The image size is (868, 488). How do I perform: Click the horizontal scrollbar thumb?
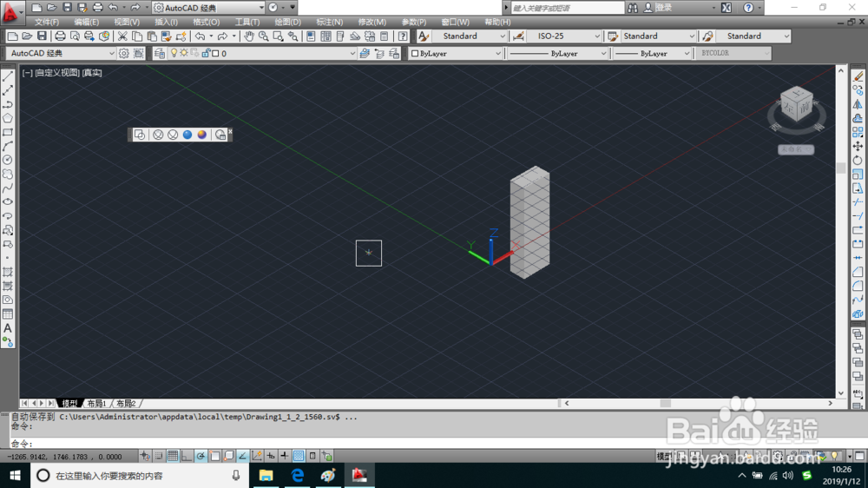pyautogui.click(x=666, y=403)
